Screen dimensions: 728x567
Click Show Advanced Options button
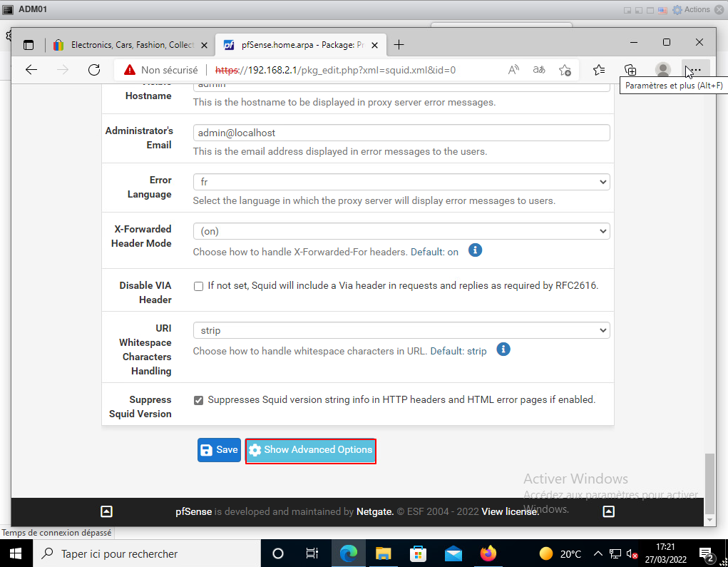[x=310, y=450]
